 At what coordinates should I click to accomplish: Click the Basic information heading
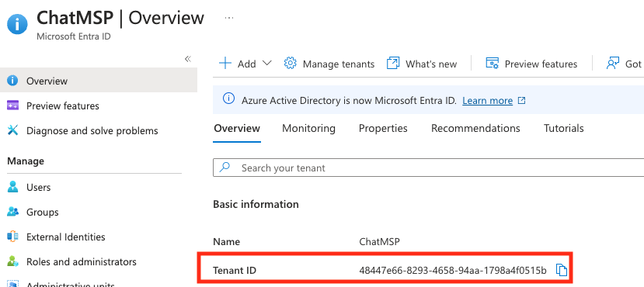(x=256, y=204)
